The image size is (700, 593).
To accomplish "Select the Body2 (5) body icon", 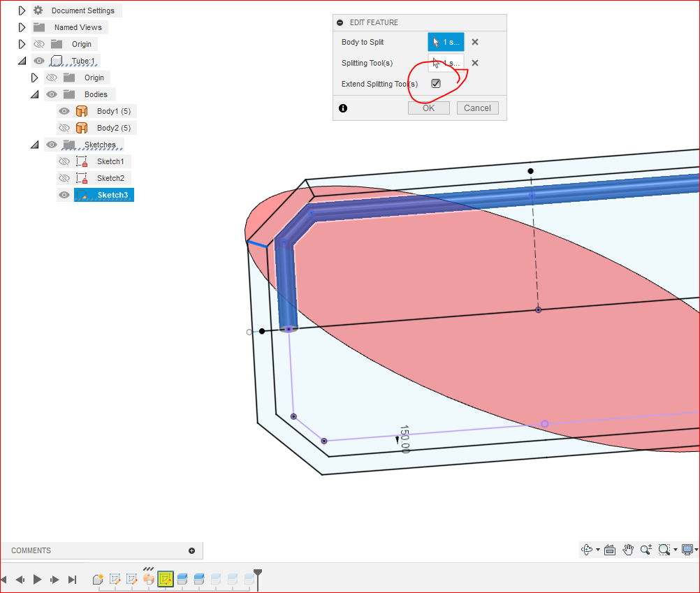I will (82, 128).
